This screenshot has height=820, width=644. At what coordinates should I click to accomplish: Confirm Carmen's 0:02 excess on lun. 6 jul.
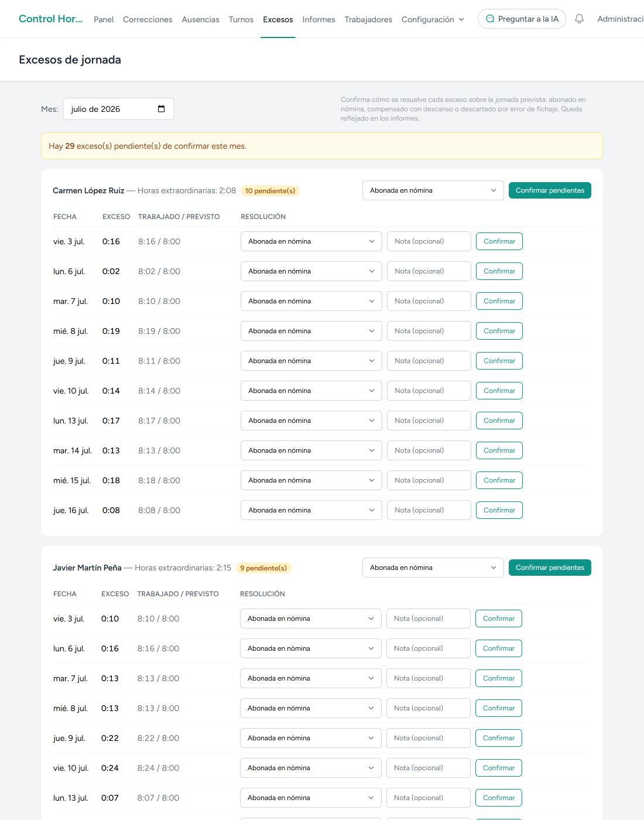(499, 271)
